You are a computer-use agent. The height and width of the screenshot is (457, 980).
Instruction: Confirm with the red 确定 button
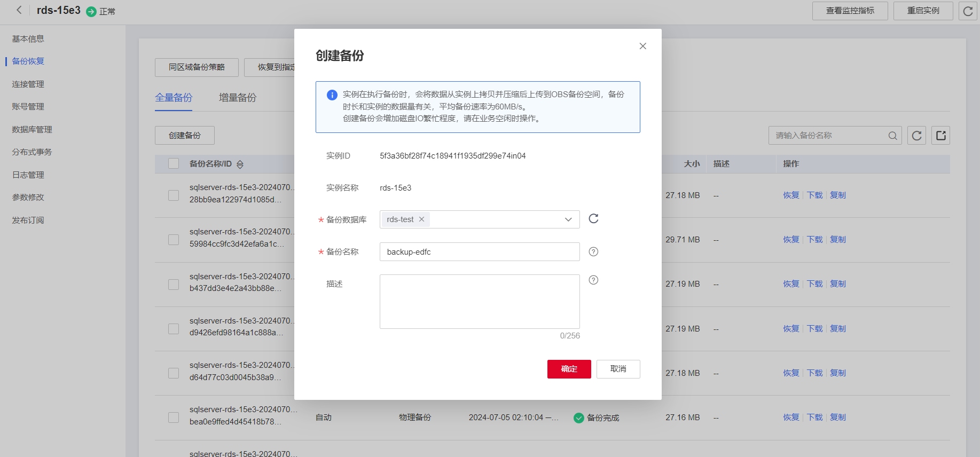pos(569,369)
